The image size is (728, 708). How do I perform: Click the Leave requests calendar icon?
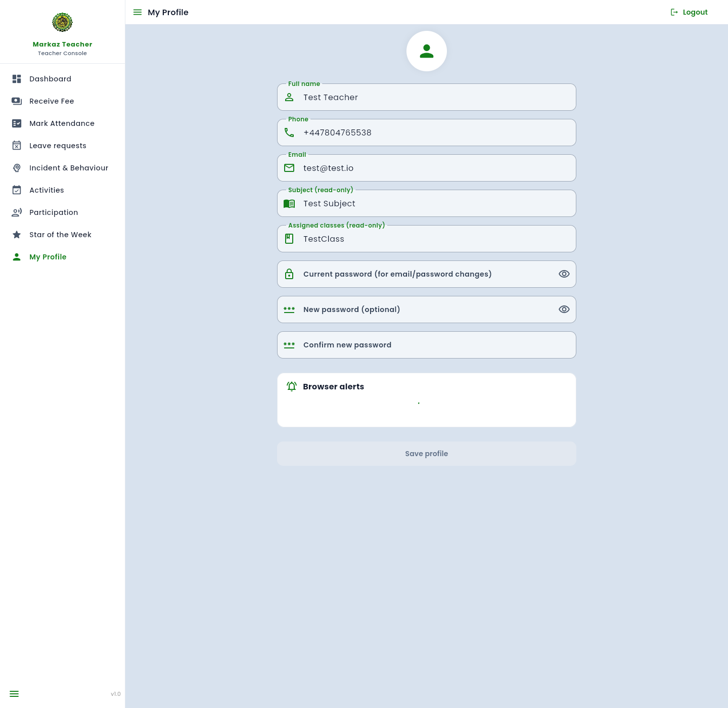[17, 146]
